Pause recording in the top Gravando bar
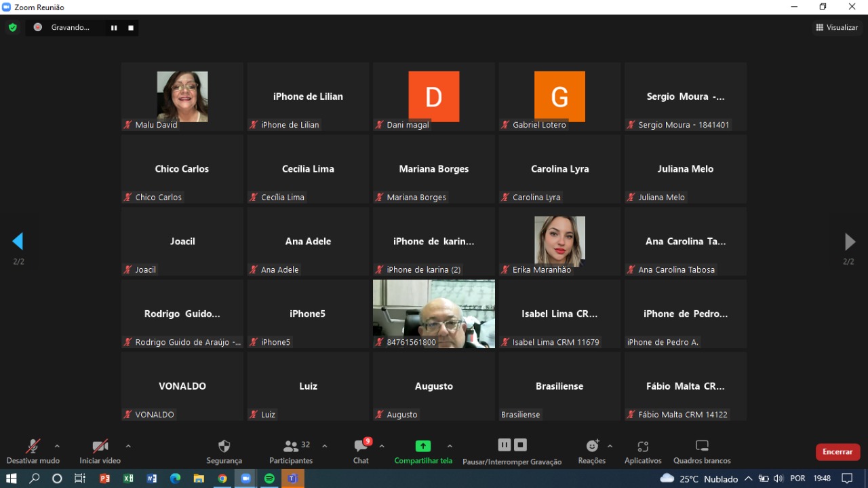Screen dimensions: 868x488 (x=114, y=28)
